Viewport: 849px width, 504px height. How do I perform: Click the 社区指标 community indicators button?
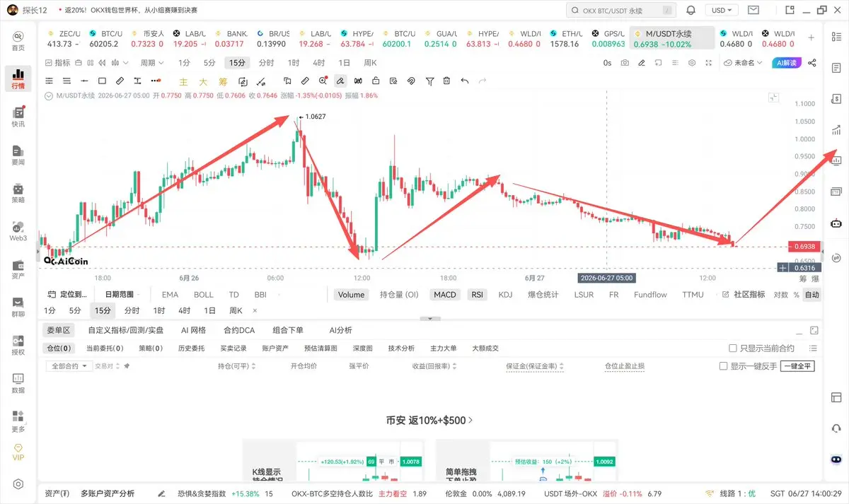(744, 295)
